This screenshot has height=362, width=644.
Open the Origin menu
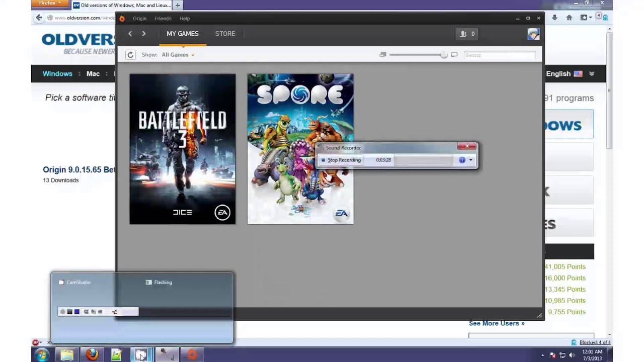pos(139,19)
